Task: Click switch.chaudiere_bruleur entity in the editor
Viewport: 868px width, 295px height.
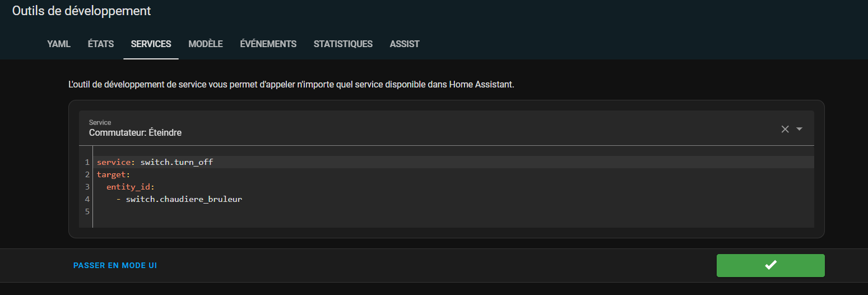Action: coord(184,199)
